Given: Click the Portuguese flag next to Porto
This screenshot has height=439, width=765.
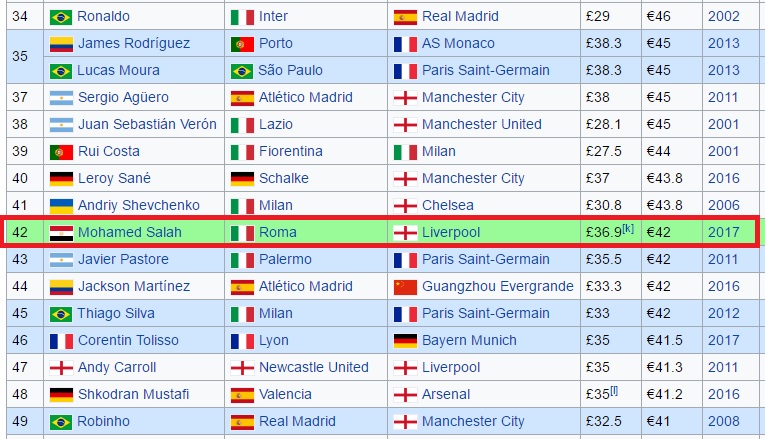Looking at the screenshot, I should click(242, 44).
